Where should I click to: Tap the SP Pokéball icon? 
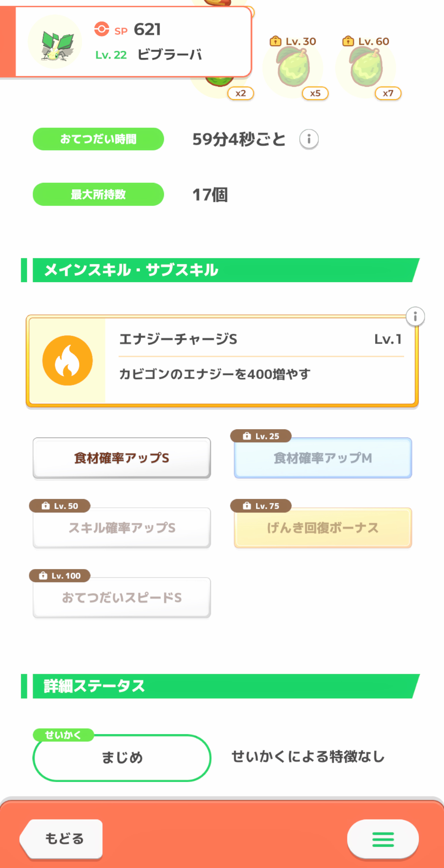pyautogui.click(x=102, y=29)
